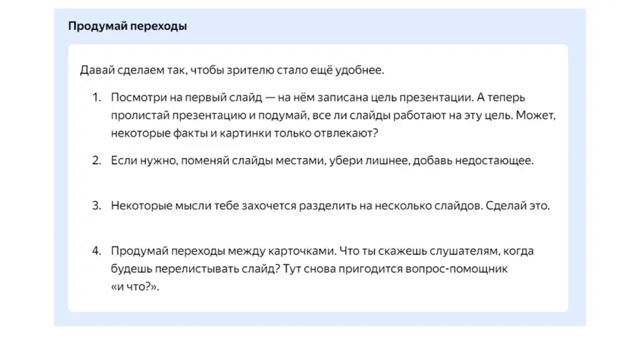Click the heading "Продумай переходы"
Viewport: 644px width, 362px height.
click(x=127, y=26)
